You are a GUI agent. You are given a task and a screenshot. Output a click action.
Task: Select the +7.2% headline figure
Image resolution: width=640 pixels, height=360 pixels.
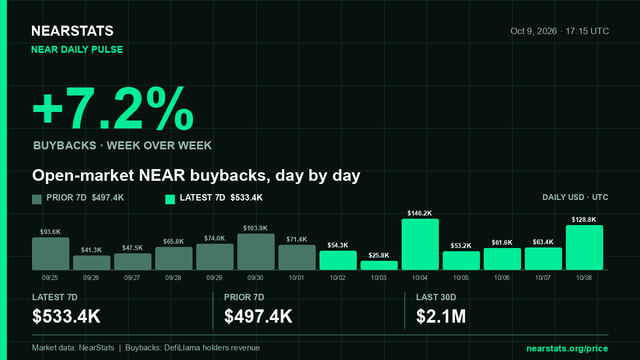click(113, 109)
